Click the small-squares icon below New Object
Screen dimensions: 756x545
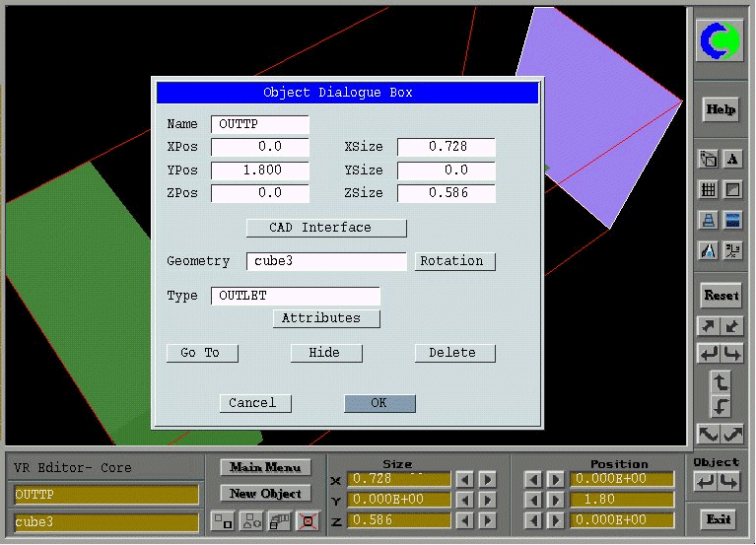pos(224,521)
